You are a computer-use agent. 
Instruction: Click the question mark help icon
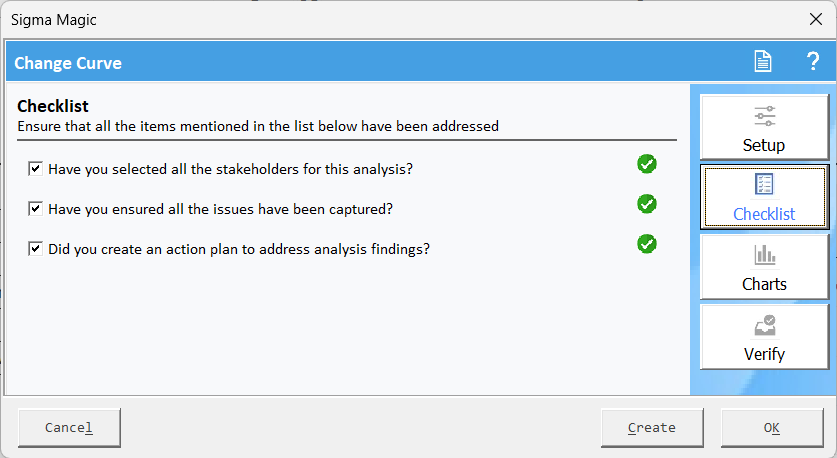coord(812,61)
